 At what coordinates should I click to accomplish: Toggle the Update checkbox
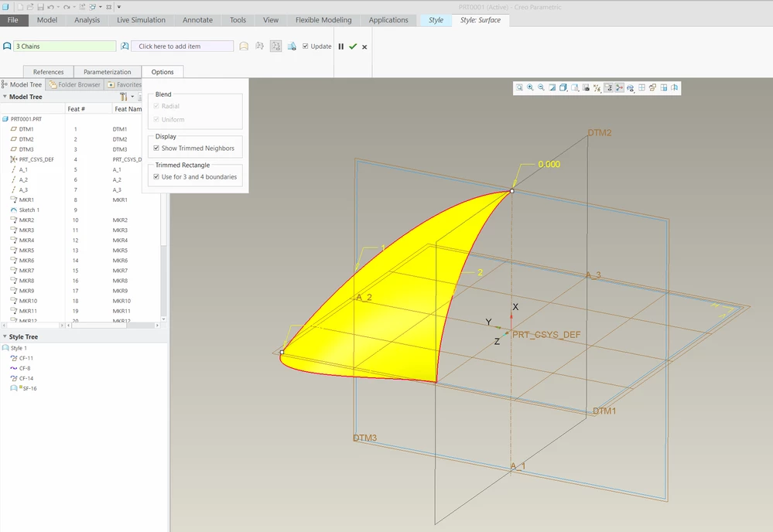click(x=305, y=46)
